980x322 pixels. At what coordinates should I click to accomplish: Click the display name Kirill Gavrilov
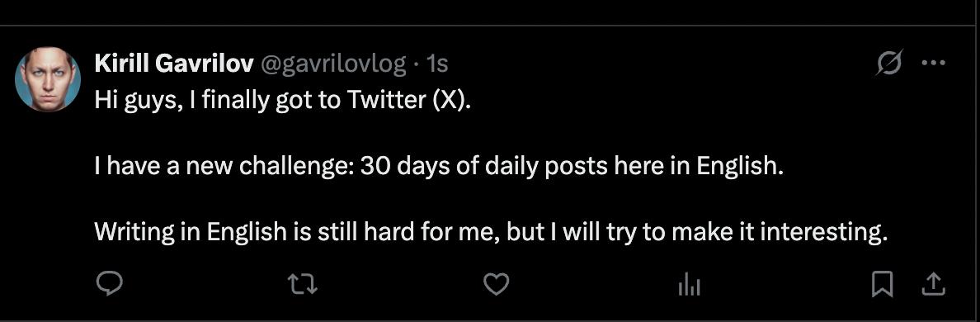(174, 63)
